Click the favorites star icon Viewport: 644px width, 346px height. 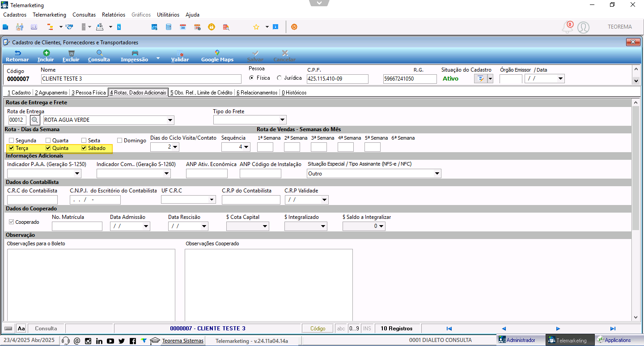pos(256,27)
